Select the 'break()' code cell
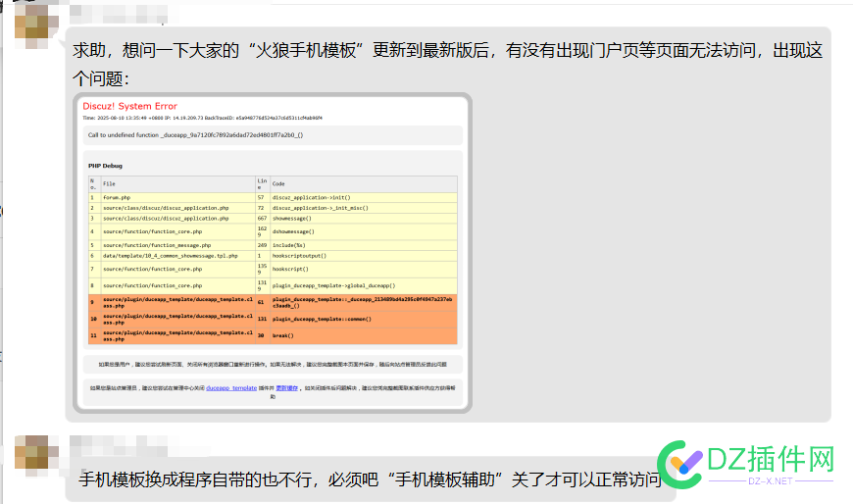This screenshot has height=504, width=853. (364, 335)
